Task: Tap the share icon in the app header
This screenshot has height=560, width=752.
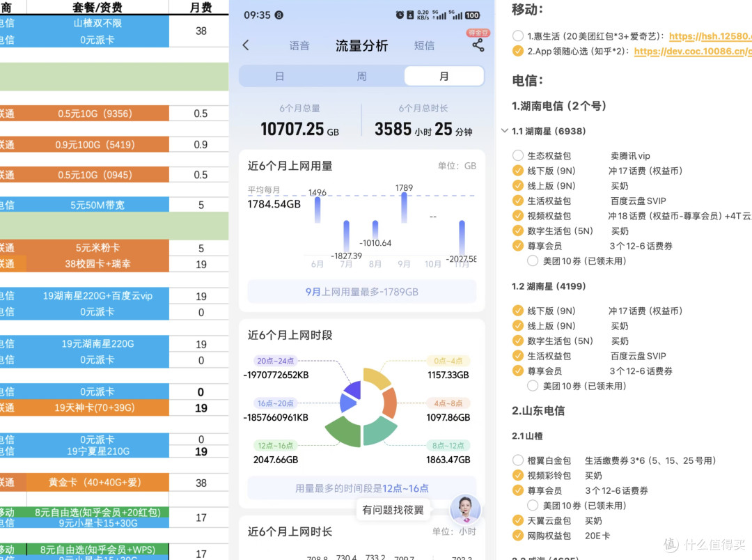Action: point(478,45)
